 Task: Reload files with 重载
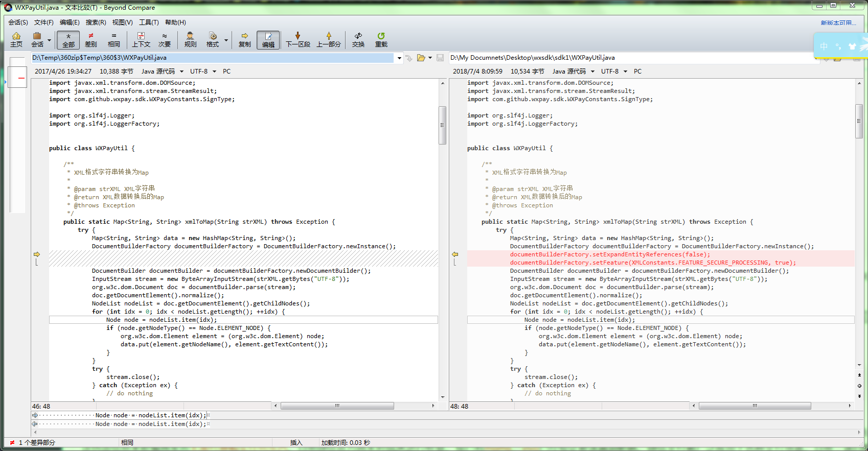pyautogui.click(x=381, y=39)
